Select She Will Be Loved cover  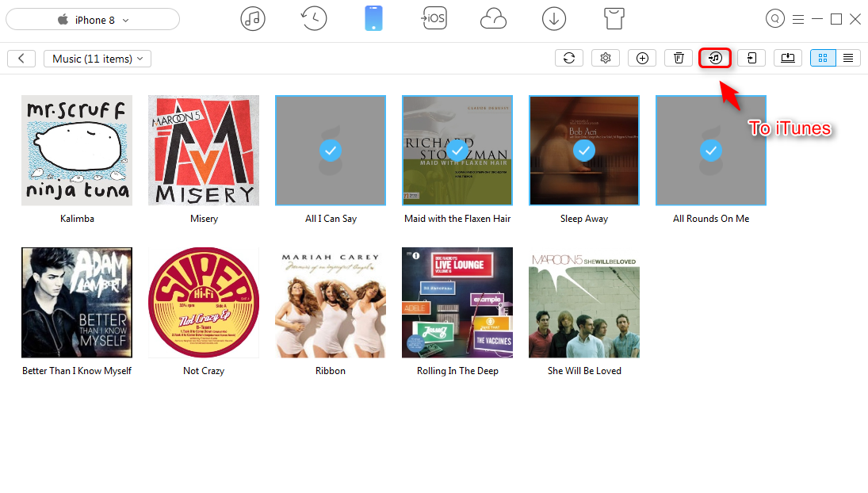pos(584,303)
